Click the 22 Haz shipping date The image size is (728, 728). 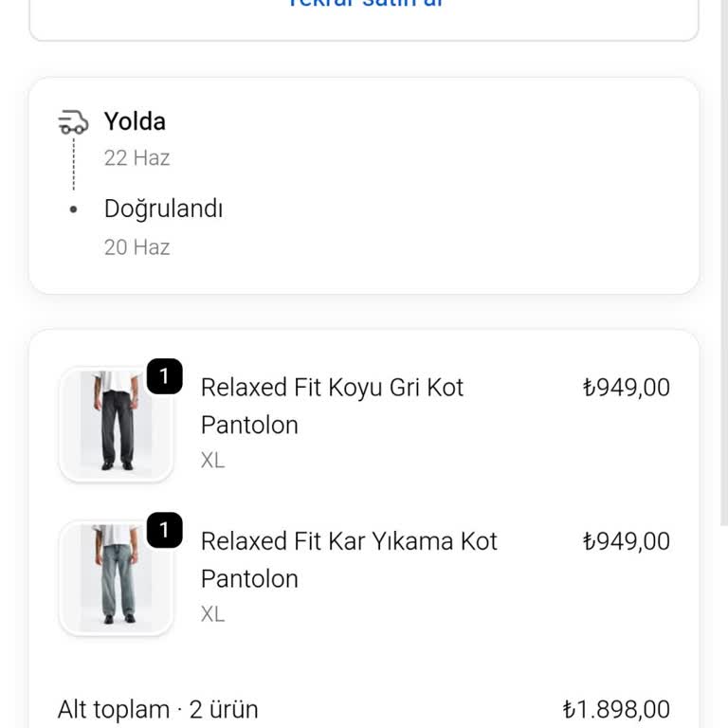136,158
